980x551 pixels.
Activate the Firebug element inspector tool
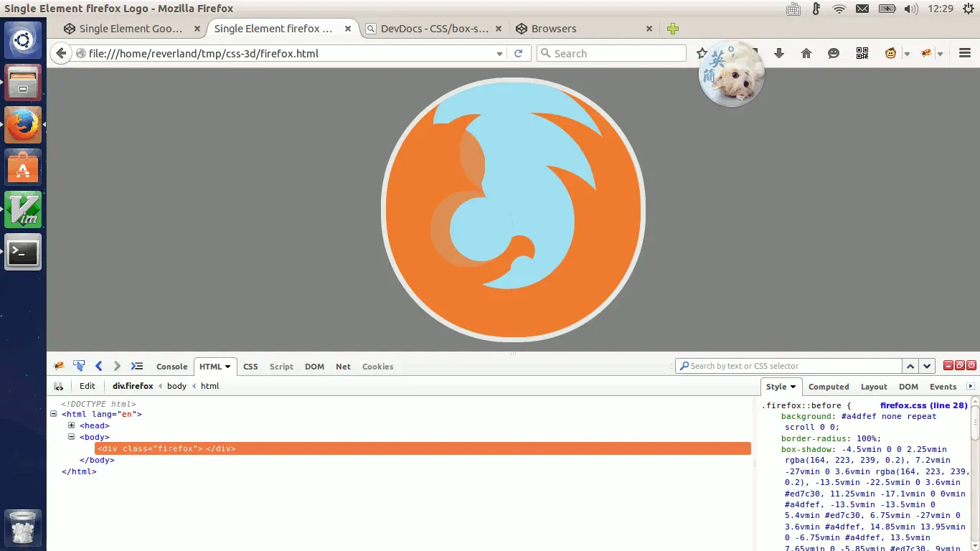pos(79,366)
